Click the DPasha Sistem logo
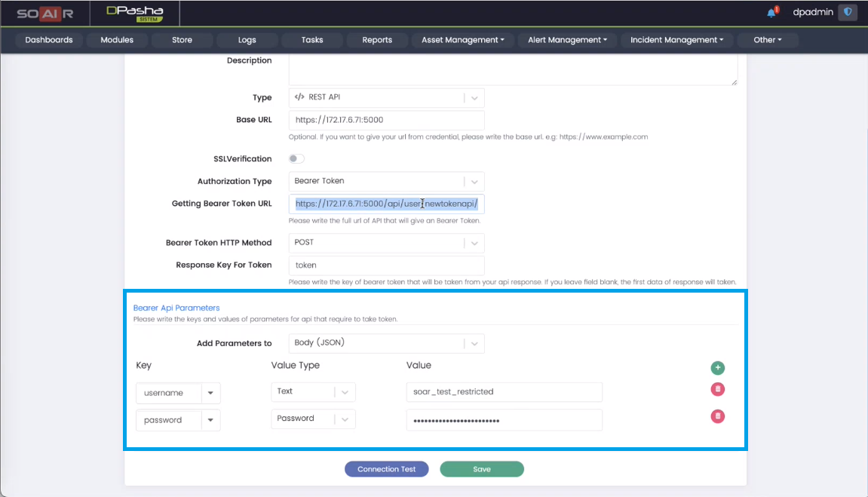This screenshot has height=497, width=868. click(x=135, y=13)
